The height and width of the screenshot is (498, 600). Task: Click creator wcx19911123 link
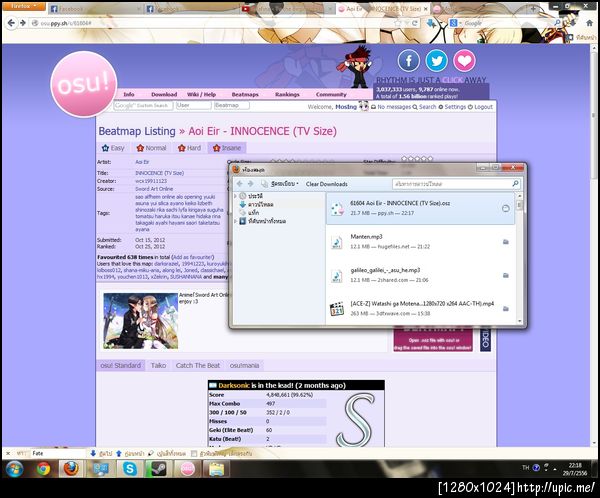coord(151,181)
